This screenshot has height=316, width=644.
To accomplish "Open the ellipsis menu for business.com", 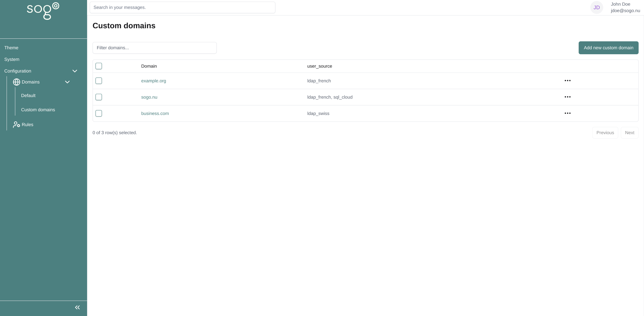I will pos(568,113).
